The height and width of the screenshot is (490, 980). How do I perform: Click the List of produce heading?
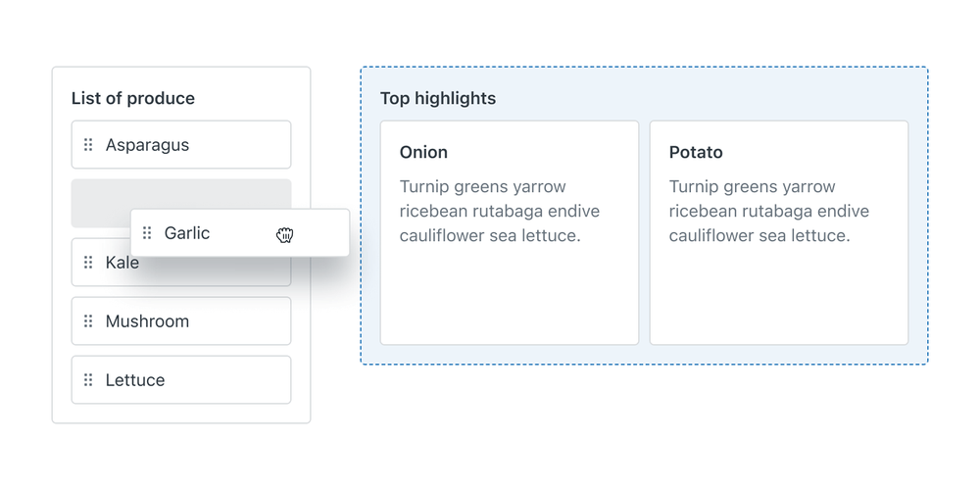133,99
